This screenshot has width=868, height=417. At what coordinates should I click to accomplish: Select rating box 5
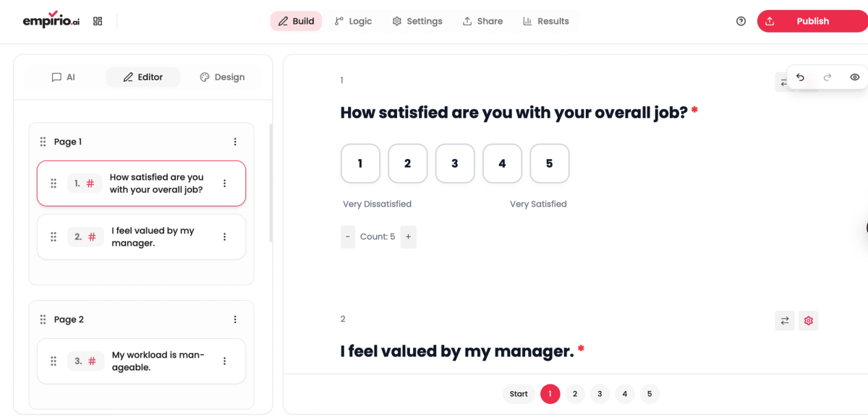tap(549, 163)
